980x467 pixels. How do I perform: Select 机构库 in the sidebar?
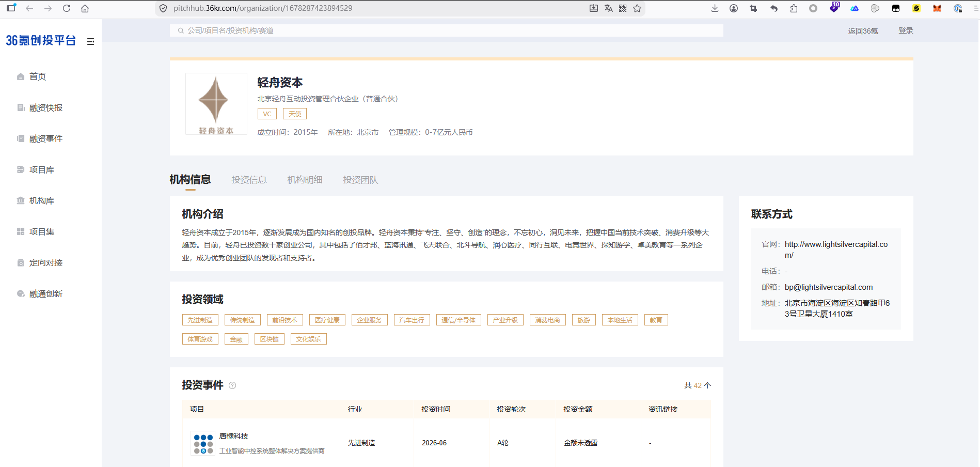coord(42,200)
